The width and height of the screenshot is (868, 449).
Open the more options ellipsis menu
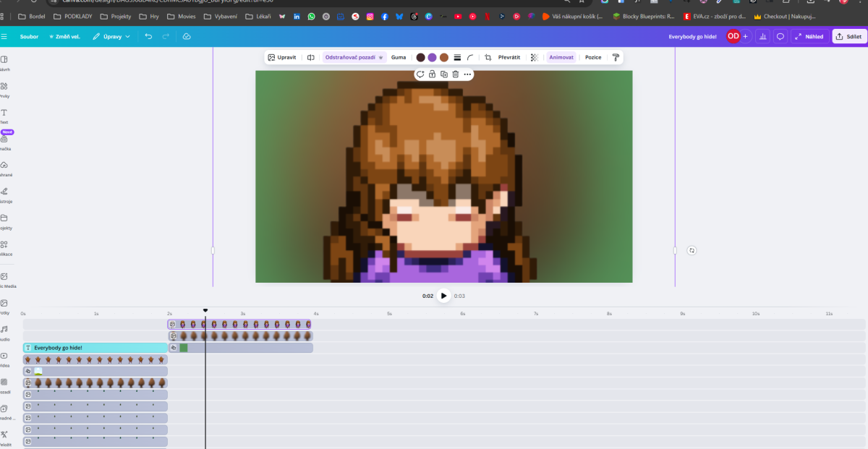tap(467, 74)
